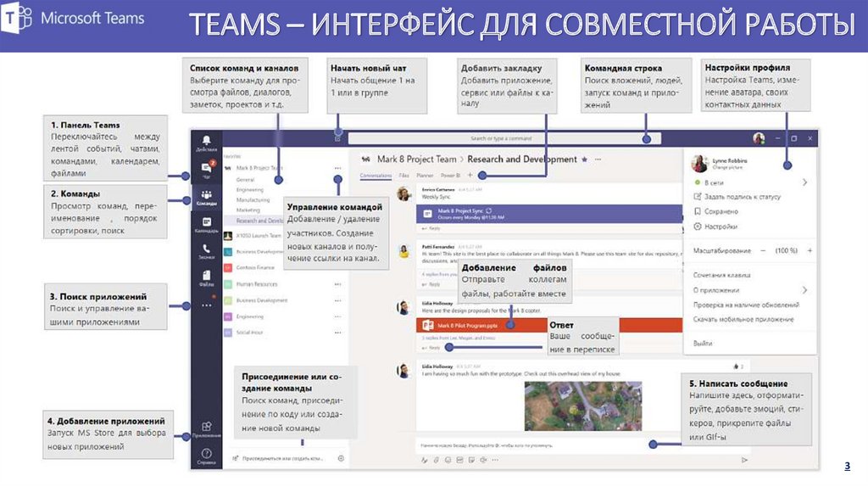Click the profile avatar in title bar

point(759,138)
